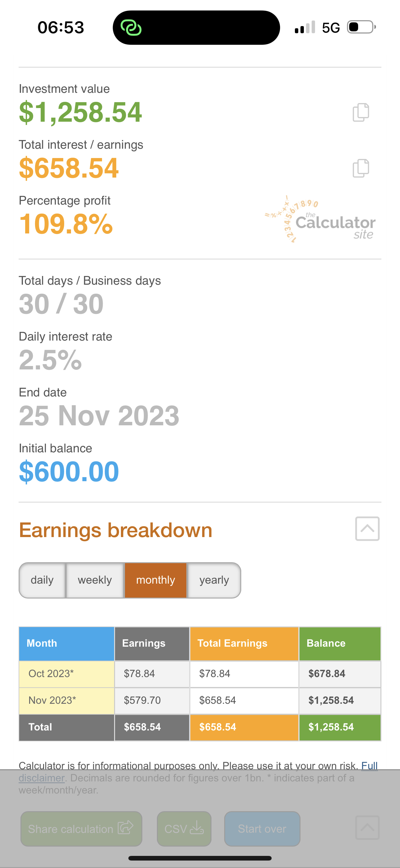Download results with the CSV button

point(184,829)
